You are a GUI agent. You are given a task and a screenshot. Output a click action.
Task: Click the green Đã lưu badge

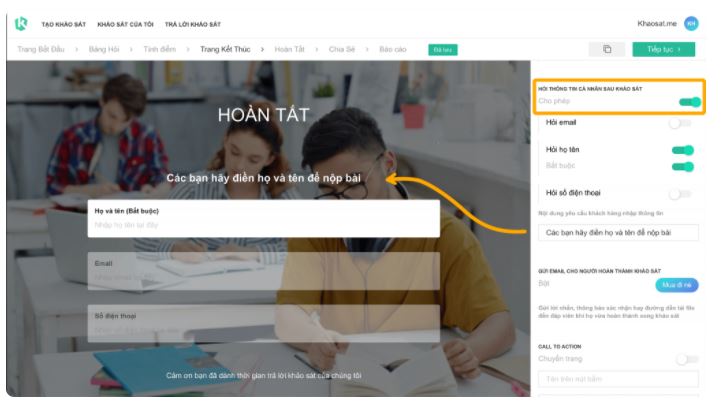(x=443, y=50)
